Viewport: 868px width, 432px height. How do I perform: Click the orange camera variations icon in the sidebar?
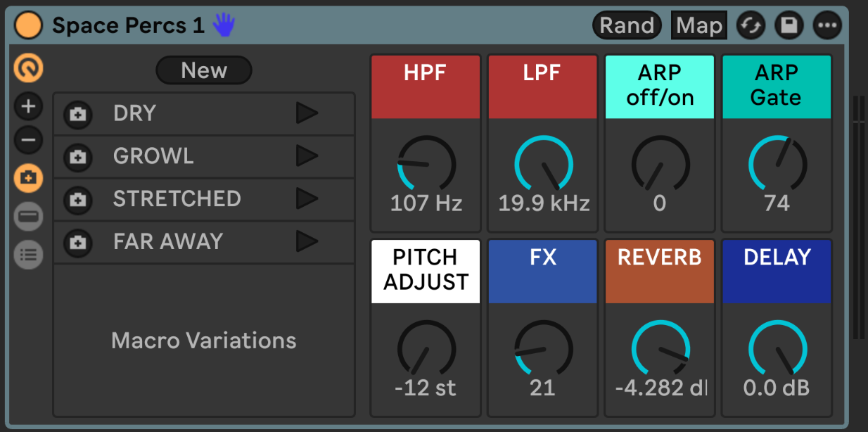click(28, 177)
